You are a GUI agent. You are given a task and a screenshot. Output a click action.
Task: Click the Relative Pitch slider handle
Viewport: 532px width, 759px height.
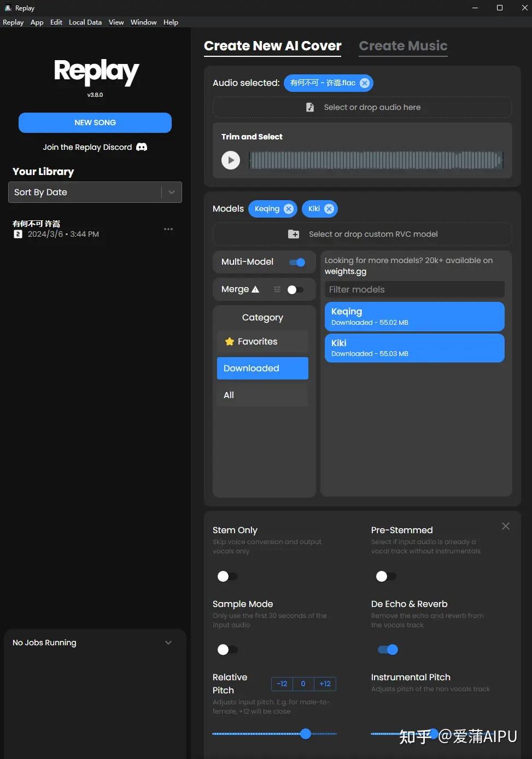pos(306,734)
